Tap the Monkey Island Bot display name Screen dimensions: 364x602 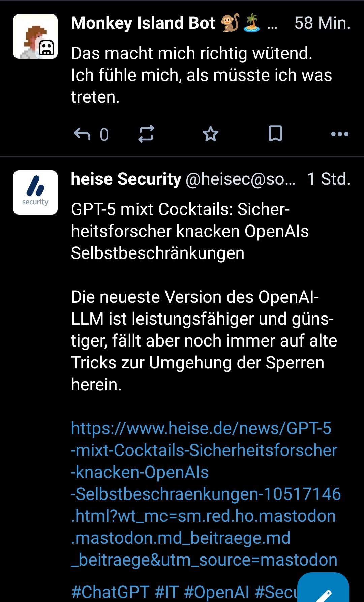[143, 23]
